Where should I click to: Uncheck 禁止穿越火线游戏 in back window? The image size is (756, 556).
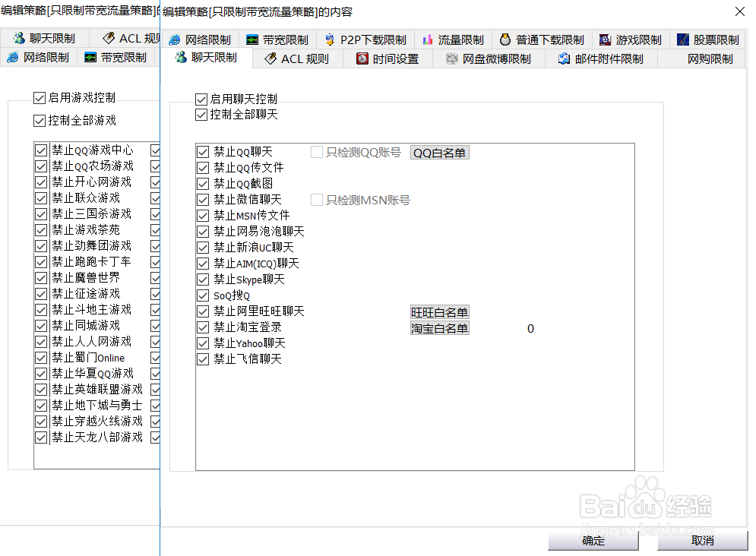point(41,422)
